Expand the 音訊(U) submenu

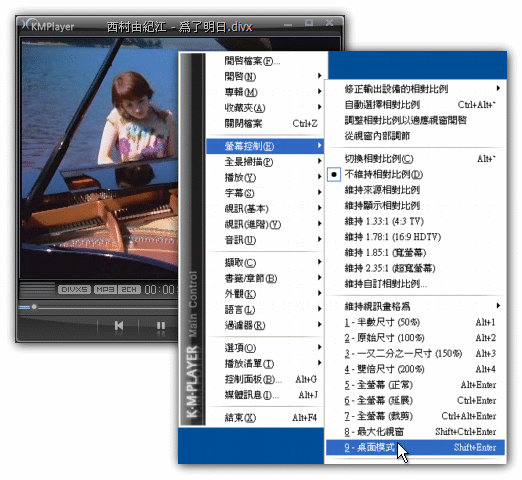point(265,240)
